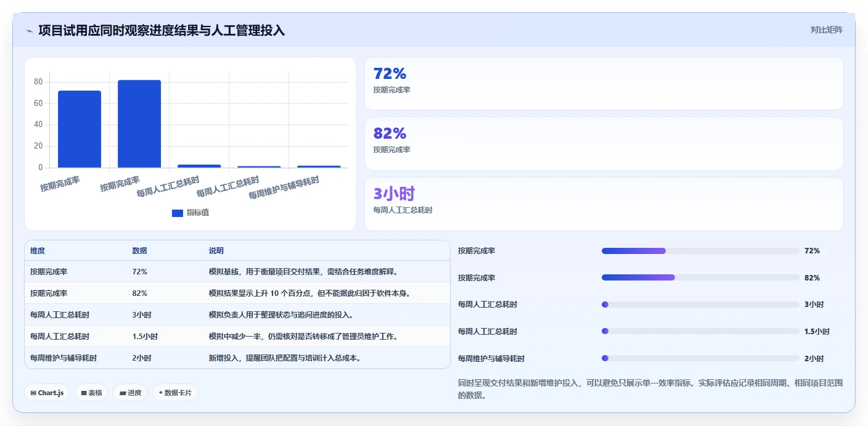Click the progress bar labeled 3小时
The width and height of the screenshot is (868, 426).
(x=700, y=305)
